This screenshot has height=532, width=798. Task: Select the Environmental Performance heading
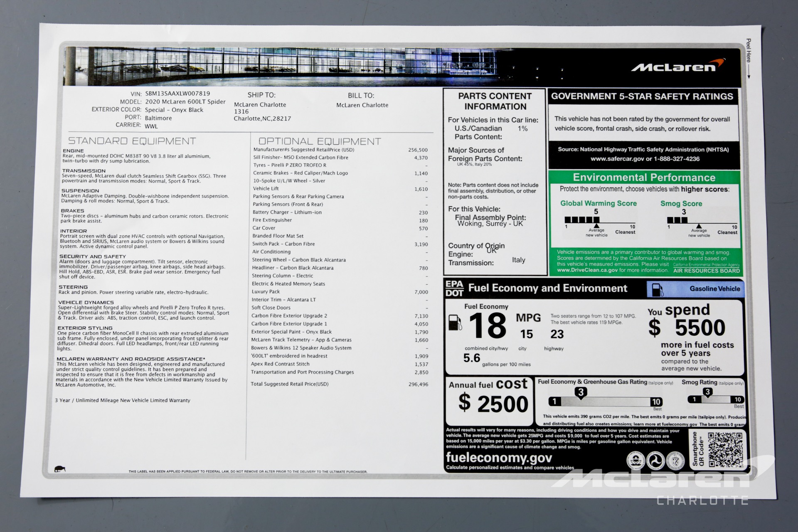pos(644,177)
